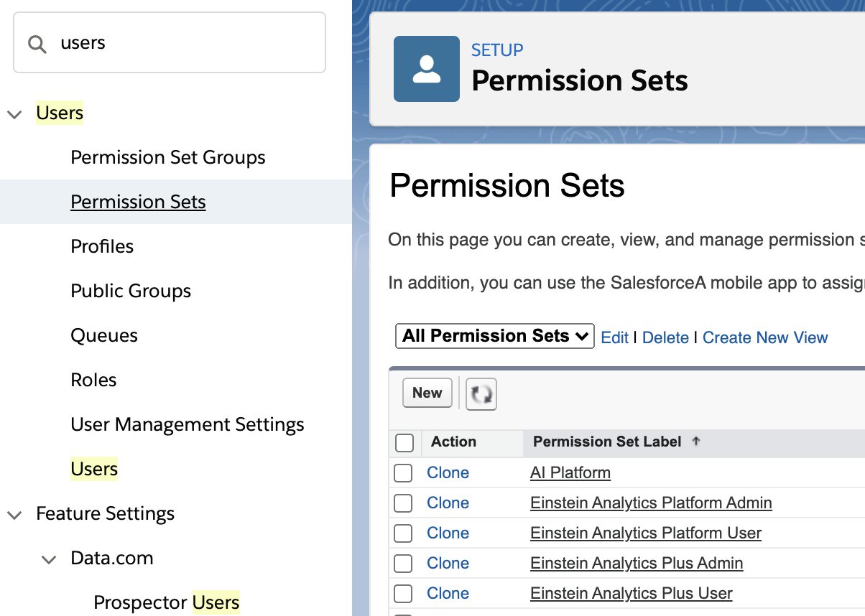This screenshot has height=616, width=865.
Task: Open User Management Settings
Action: pyautogui.click(x=188, y=424)
